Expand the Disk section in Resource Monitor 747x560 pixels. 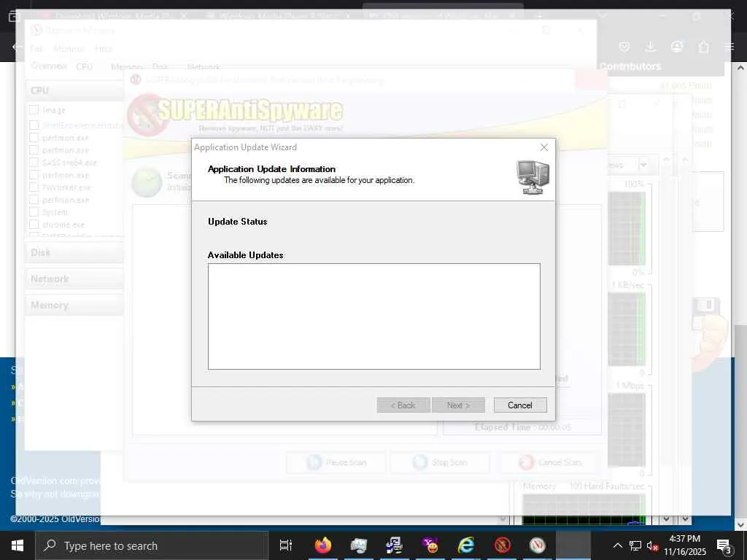pyautogui.click(x=76, y=252)
